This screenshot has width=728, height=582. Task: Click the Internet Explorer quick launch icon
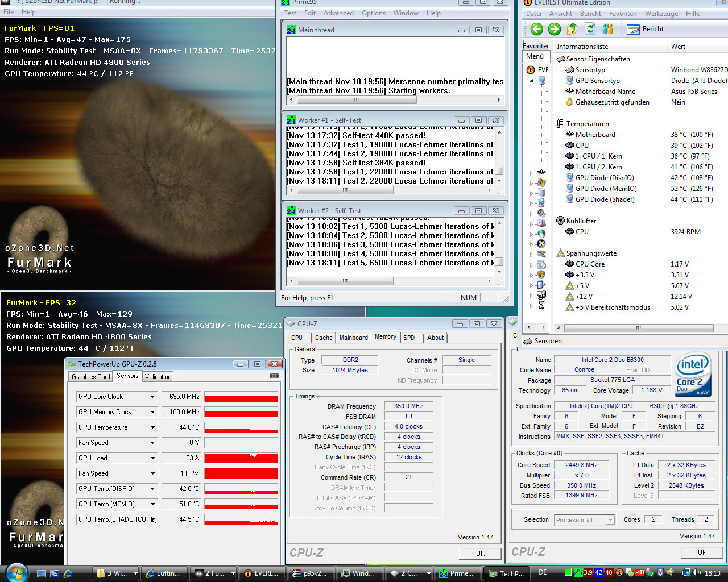pyautogui.click(x=68, y=573)
